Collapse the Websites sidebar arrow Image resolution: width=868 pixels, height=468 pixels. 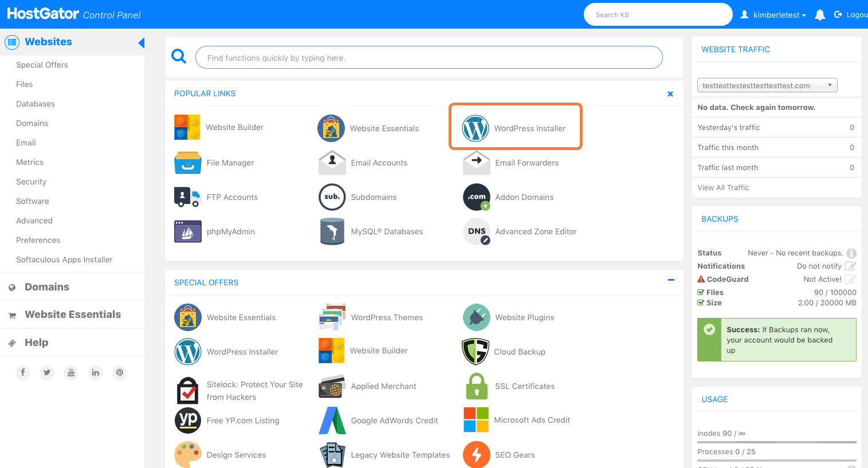141,43
